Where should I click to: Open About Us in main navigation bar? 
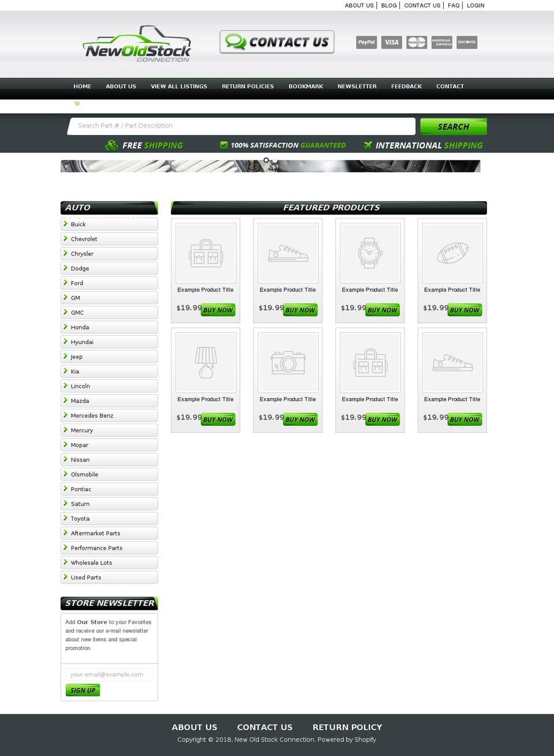point(121,87)
